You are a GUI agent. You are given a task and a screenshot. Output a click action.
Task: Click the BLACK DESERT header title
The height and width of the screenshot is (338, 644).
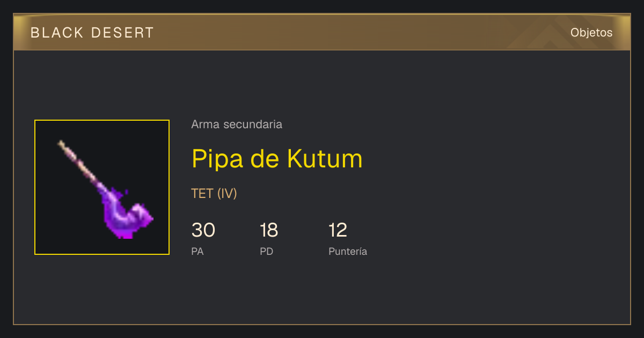92,33
